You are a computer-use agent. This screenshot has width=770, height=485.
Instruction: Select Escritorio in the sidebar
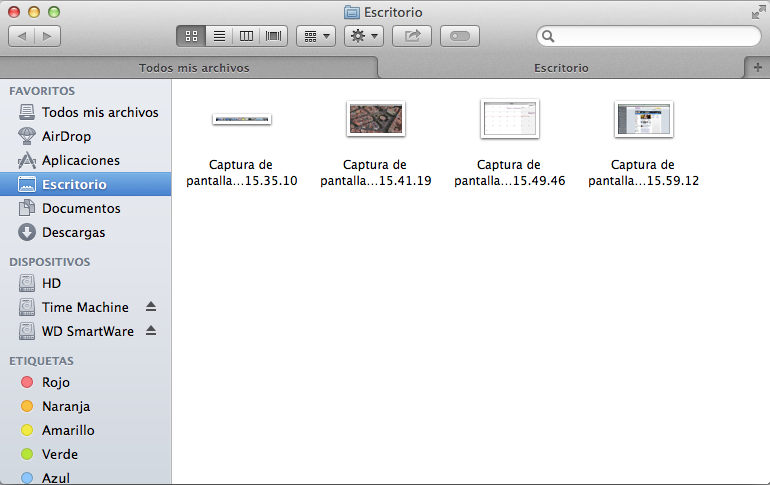[85, 184]
